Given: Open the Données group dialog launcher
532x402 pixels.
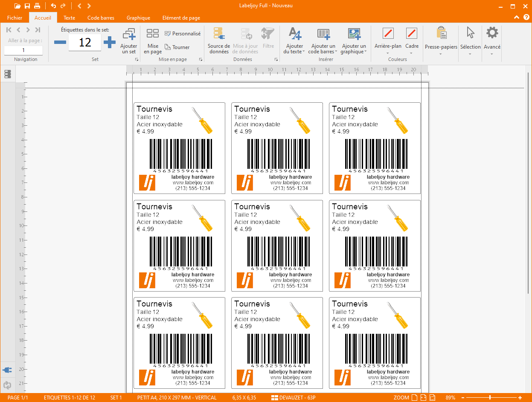Looking at the screenshot, I should pyautogui.click(x=276, y=60).
